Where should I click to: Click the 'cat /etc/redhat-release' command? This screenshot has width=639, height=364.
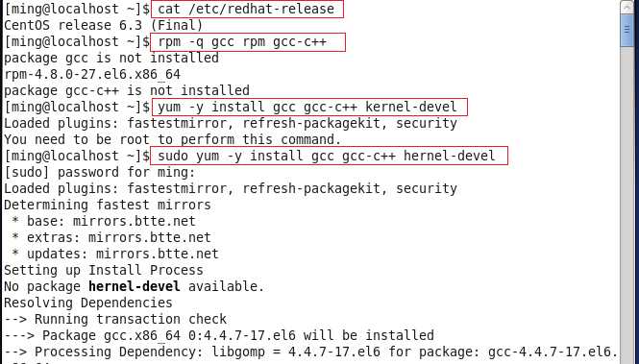(x=247, y=9)
